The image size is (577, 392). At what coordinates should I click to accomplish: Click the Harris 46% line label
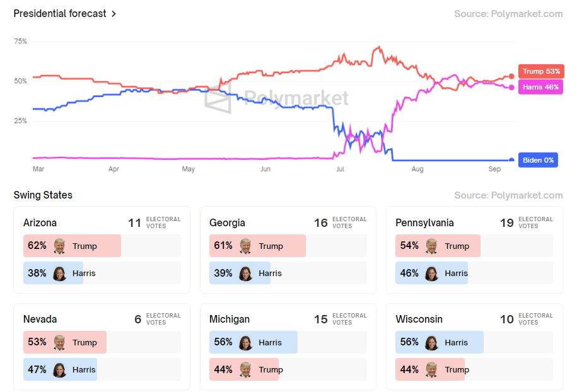click(540, 87)
